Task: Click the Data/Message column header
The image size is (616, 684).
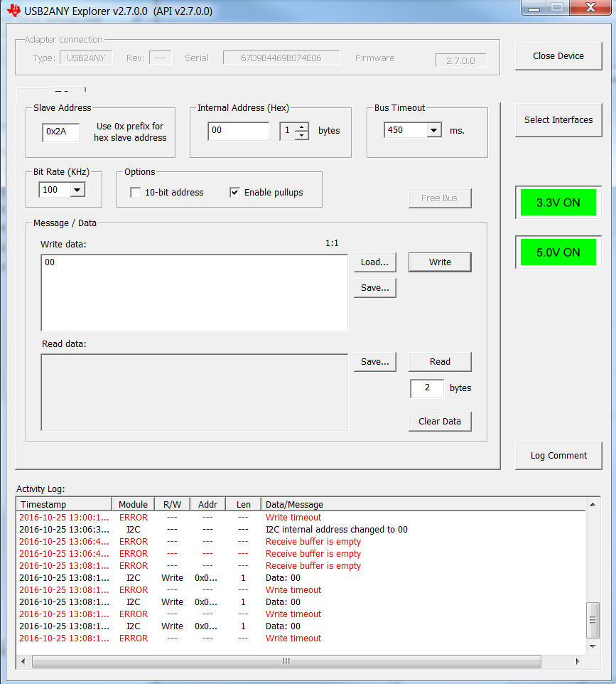Action: click(x=423, y=504)
